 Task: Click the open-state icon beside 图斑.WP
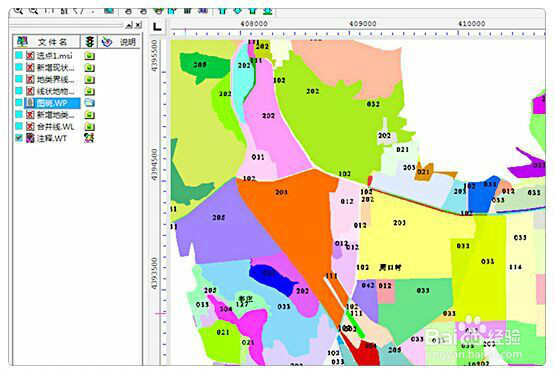[90, 103]
